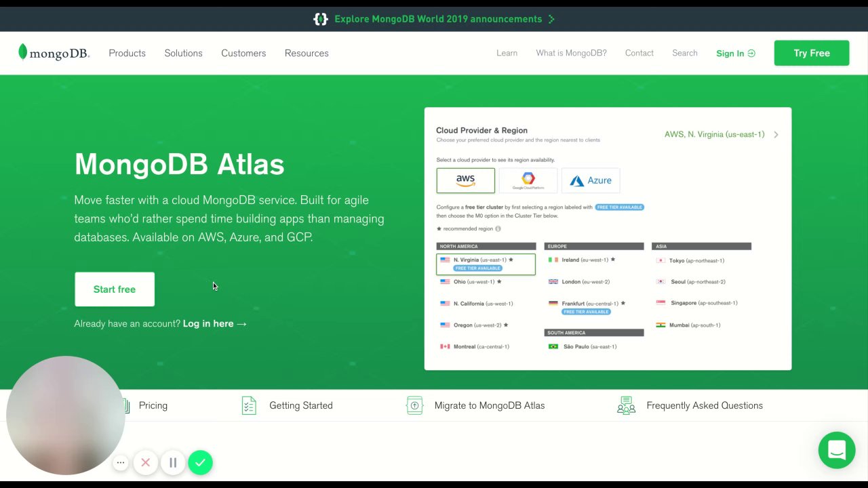The height and width of the screenshot is (488, 868).
Task: Open the chat support bubble
Action: (836, 450)
